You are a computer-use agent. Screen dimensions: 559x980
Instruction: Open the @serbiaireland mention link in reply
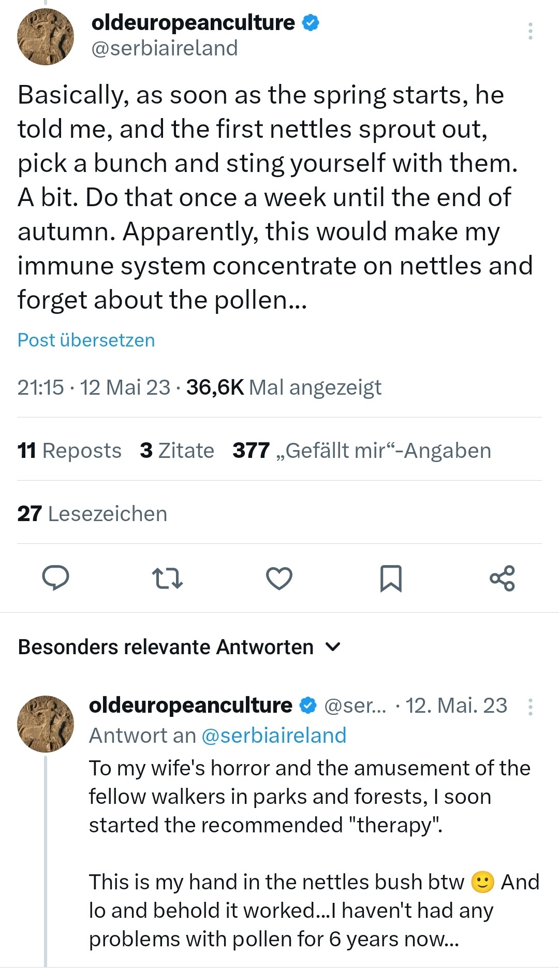click(x=273, y=736)
